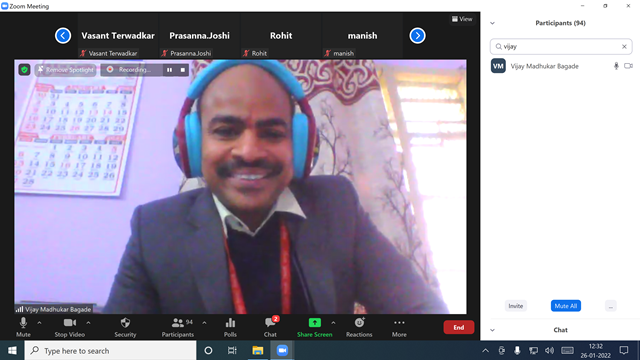The width and height of the screenshot is (640, 360).
Task: Click the green encryption shield icon
Action: (24, 70)
